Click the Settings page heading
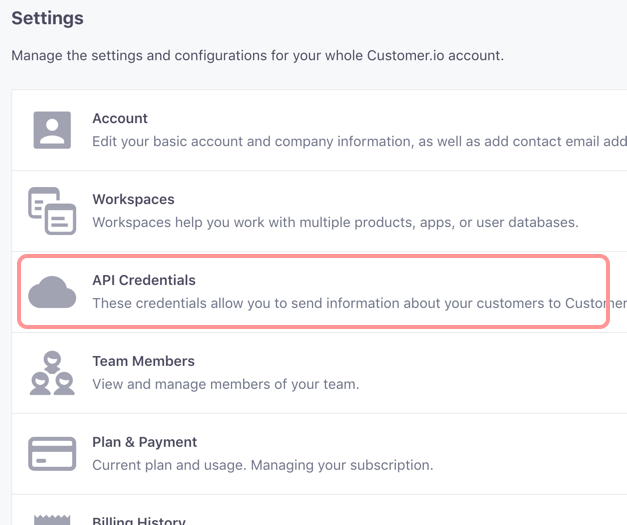The image size is (627, 525). pos(47,18)
